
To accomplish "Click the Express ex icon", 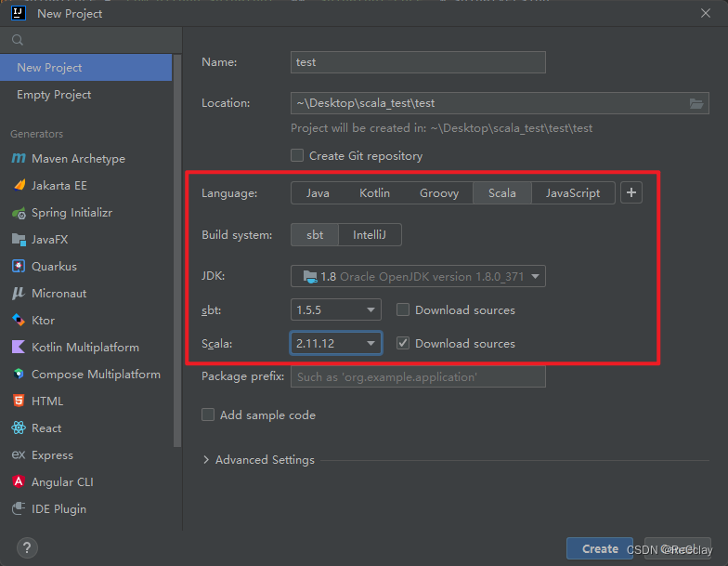I will [19, 455].
